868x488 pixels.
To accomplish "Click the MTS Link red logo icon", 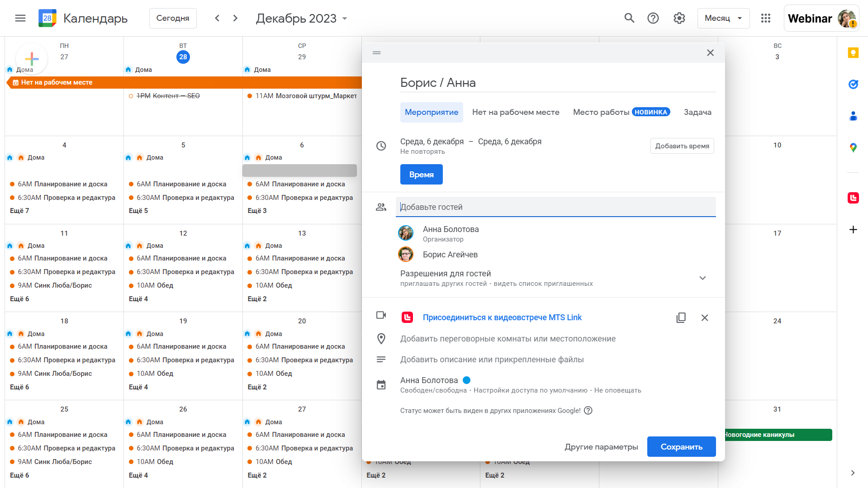I will pos(407,317).
